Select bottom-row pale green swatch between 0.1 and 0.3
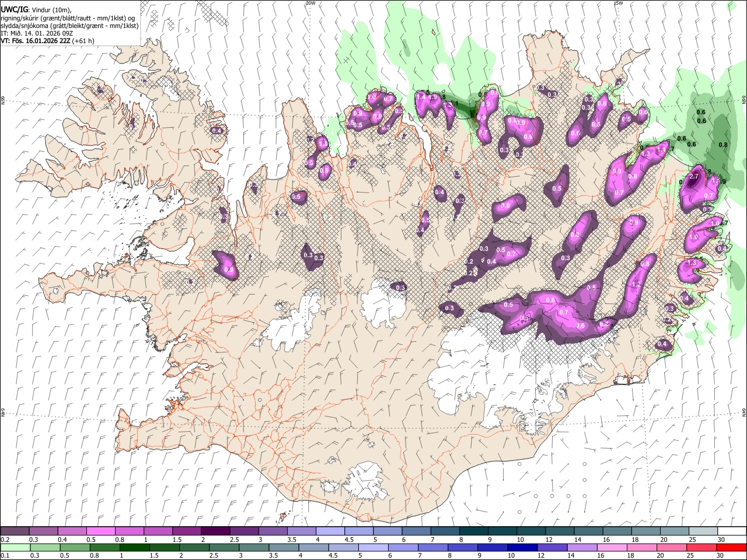This screenshot has height=560, width=747. (x=15, y=547)
